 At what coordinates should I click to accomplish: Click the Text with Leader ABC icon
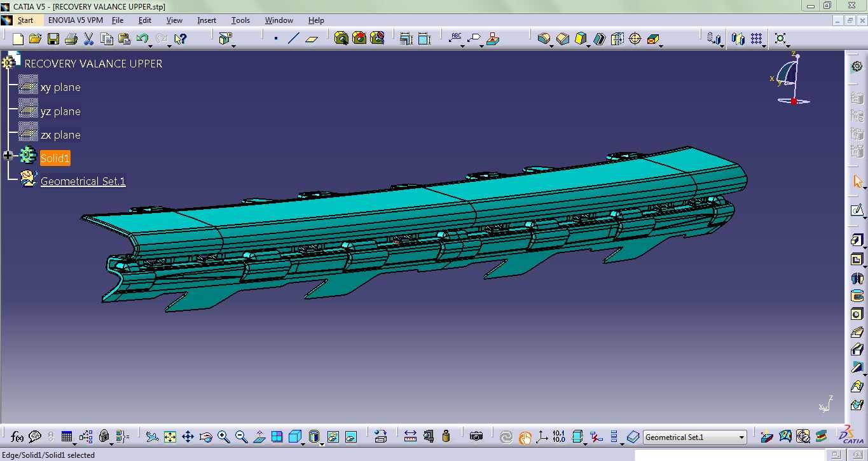coord(455,39)
